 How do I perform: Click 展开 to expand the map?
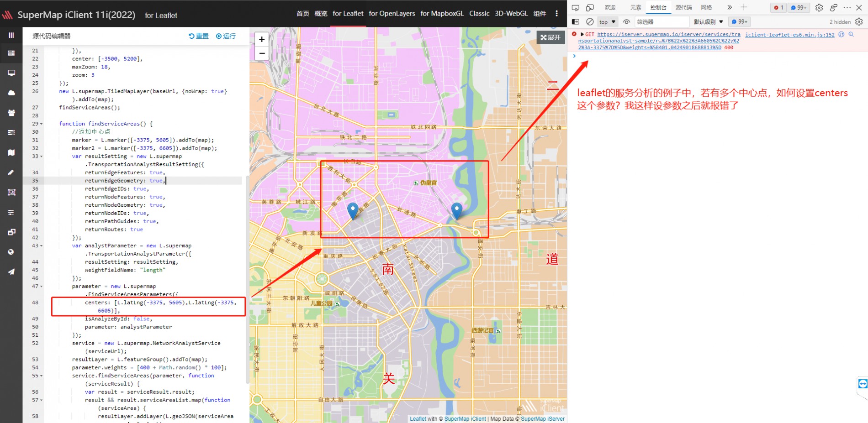tap(550, 37)
